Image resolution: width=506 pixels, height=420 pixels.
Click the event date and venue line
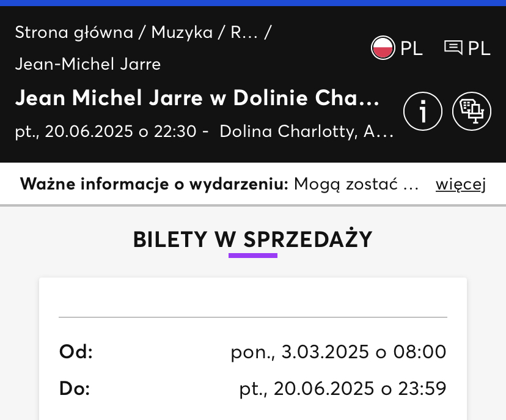click(x=204, y=131)
